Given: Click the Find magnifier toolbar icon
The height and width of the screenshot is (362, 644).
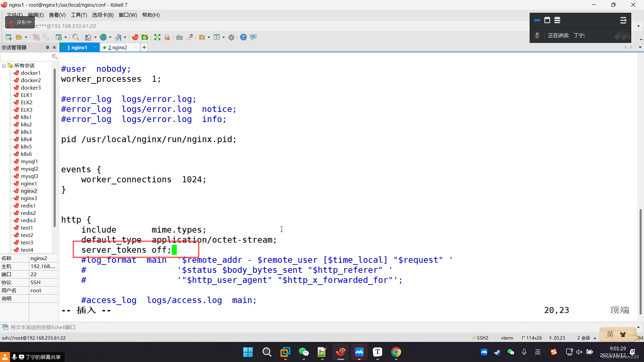Looking at the screenshot, I should (x=76, y=37).
